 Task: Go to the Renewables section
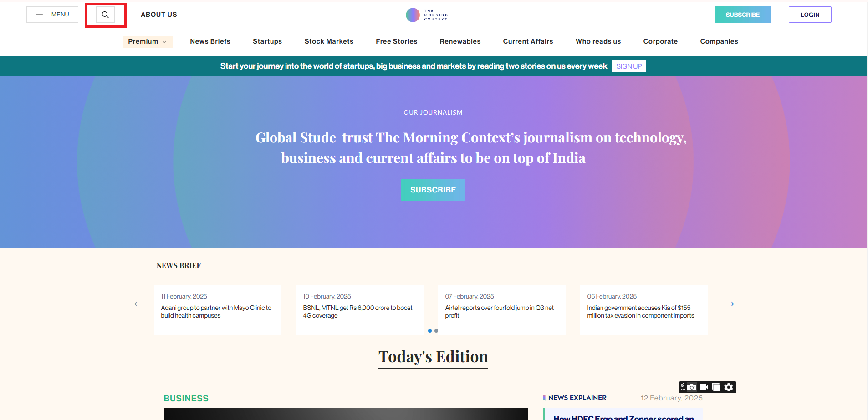point(460,41)
